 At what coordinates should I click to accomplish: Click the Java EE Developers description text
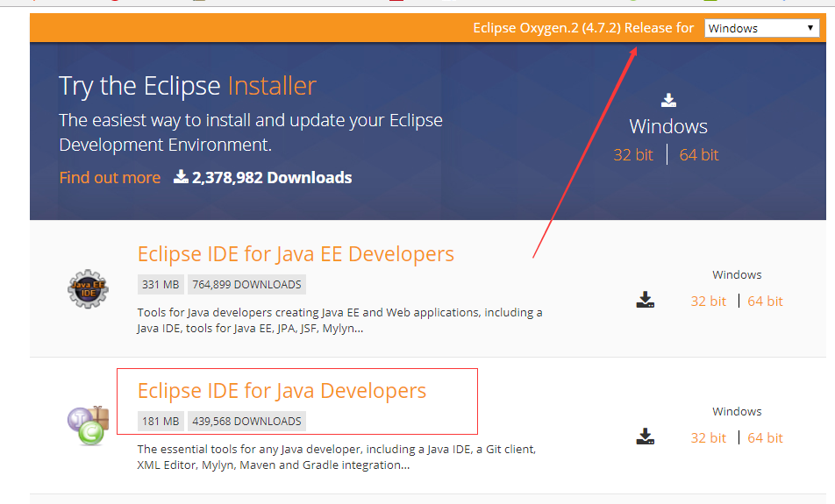(339, 321)
